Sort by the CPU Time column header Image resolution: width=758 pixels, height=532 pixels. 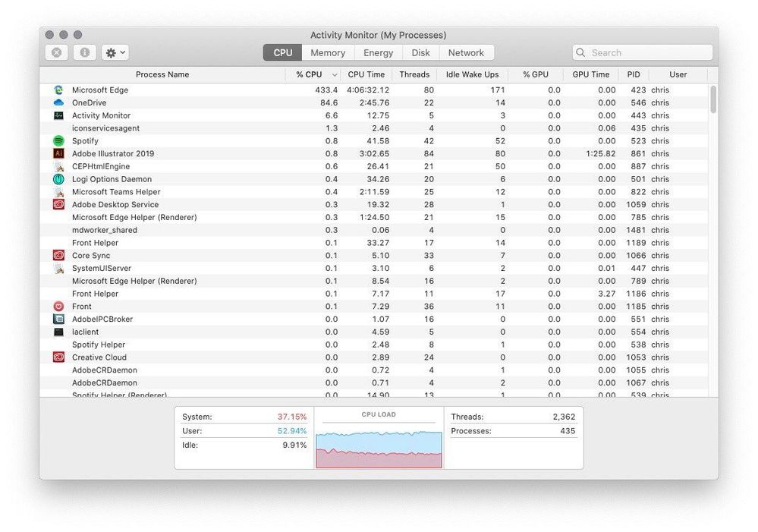366,74
